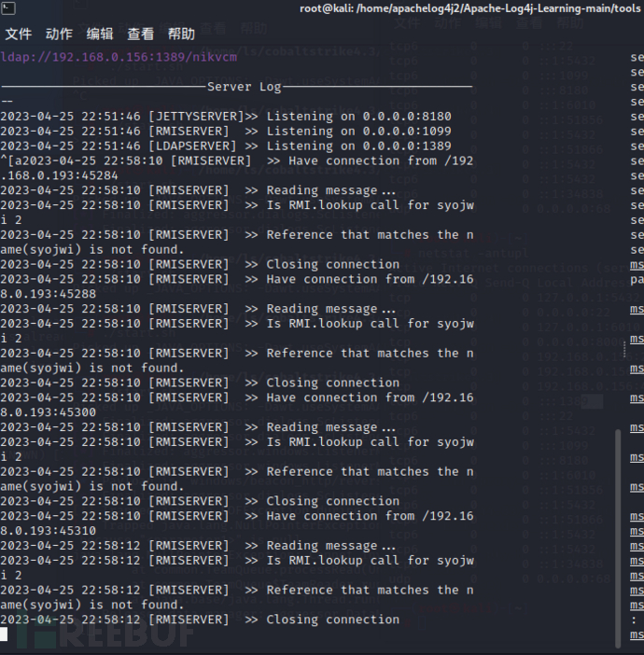Click the dotted splitter handle beside the scrollbar

(x=624, y=349)
